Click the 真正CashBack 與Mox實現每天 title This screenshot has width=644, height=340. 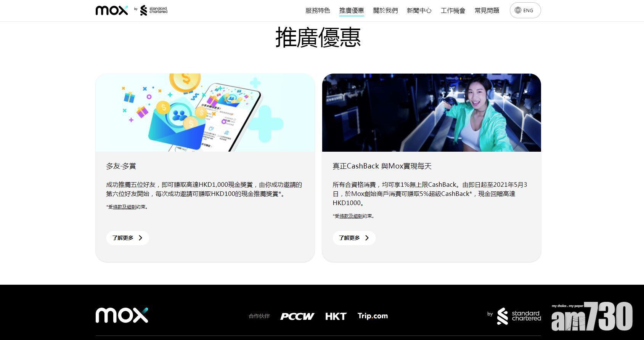382,166
